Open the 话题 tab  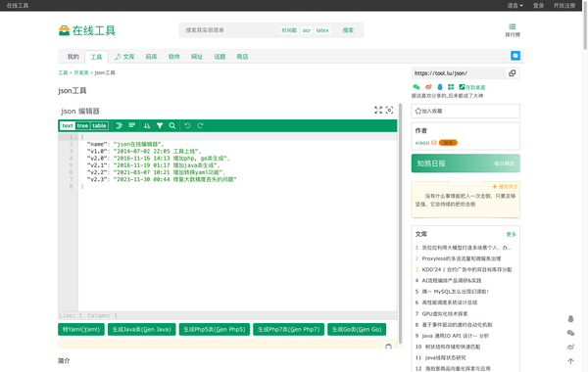[220, 57]
